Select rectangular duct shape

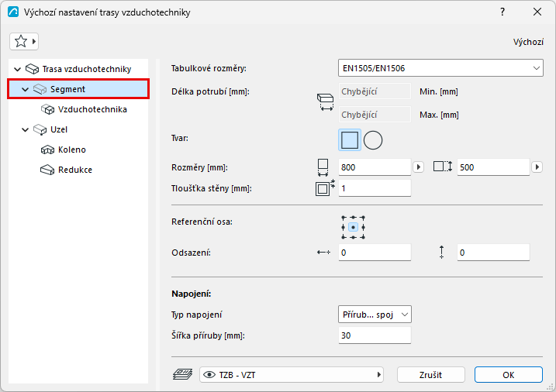(349, 140)
